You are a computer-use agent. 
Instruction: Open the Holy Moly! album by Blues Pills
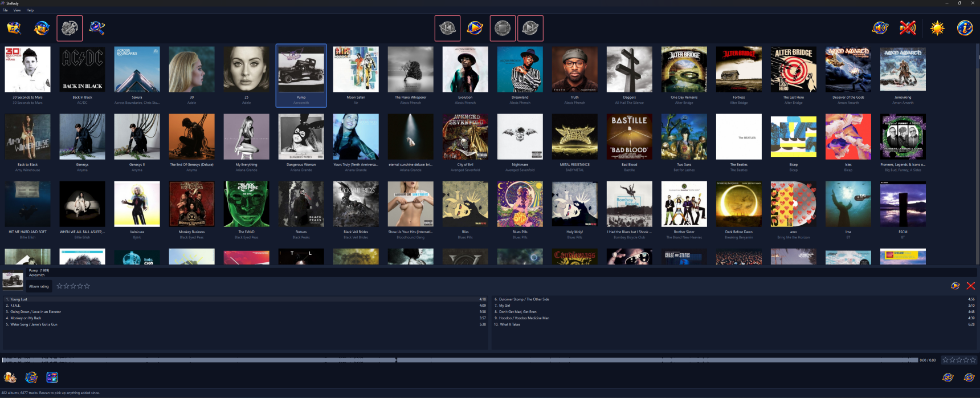(x=574, y=204)
